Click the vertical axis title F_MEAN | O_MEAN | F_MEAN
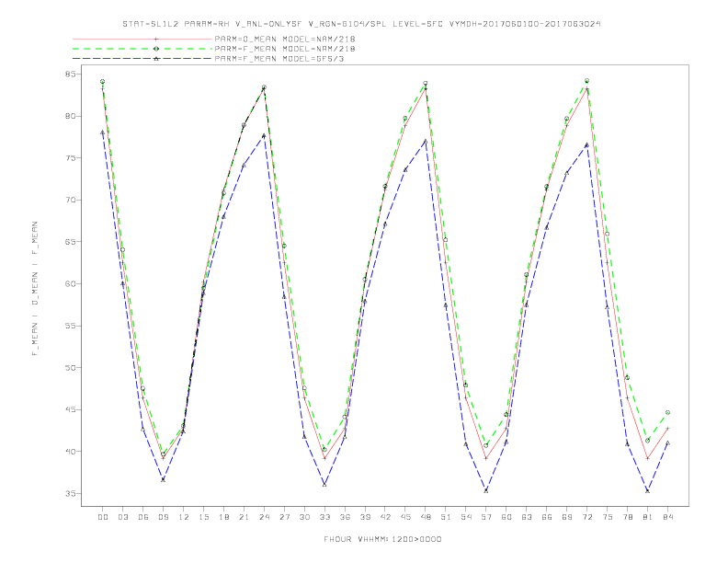 click(35, 289)
